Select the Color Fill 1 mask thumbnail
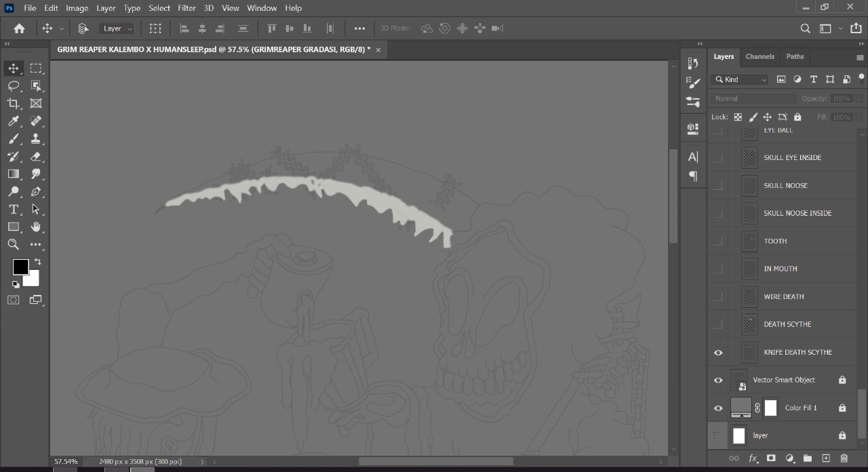The width and height of the screenshot is (868, 472). (770, 408)
